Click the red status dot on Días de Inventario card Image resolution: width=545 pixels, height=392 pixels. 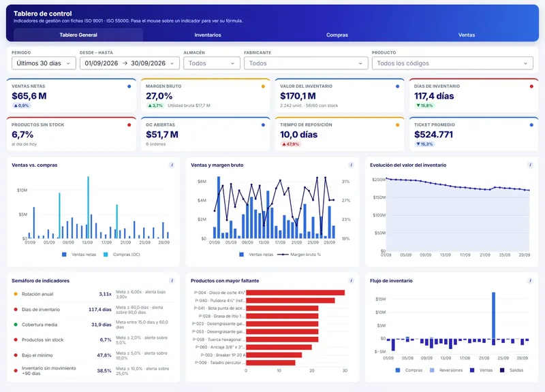point(531,86)
